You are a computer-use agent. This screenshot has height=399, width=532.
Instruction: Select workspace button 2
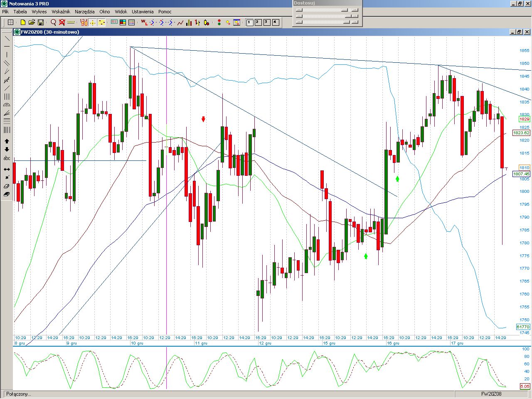coord(258,22)
